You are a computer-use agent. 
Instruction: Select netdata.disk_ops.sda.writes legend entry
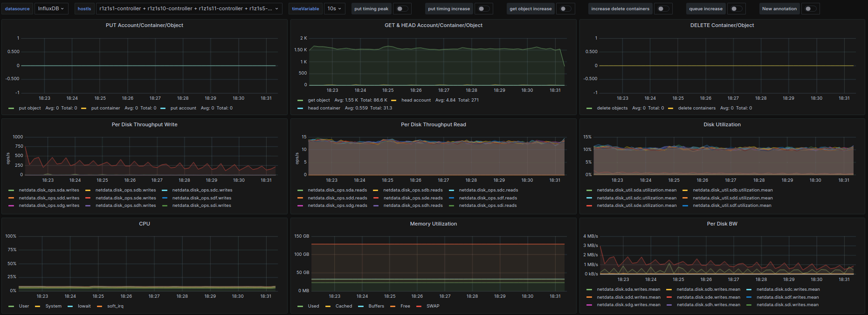pos(49,190)
